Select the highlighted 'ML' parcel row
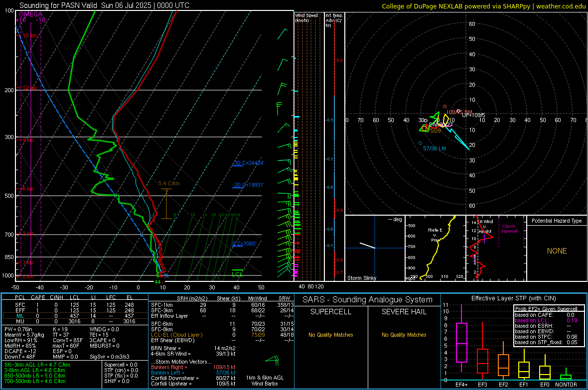Screen dimensions: 588x390 [x=75, y=316]
